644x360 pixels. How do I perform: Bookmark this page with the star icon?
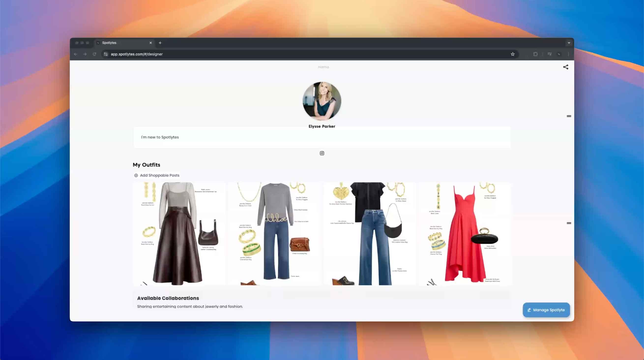tap(513, 54)
